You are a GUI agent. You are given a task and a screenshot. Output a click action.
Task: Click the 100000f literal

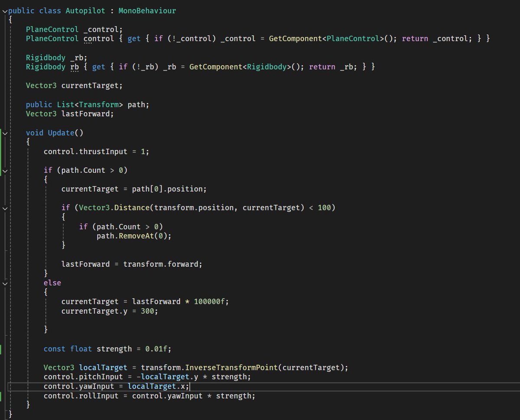click(x=209, y=302)
